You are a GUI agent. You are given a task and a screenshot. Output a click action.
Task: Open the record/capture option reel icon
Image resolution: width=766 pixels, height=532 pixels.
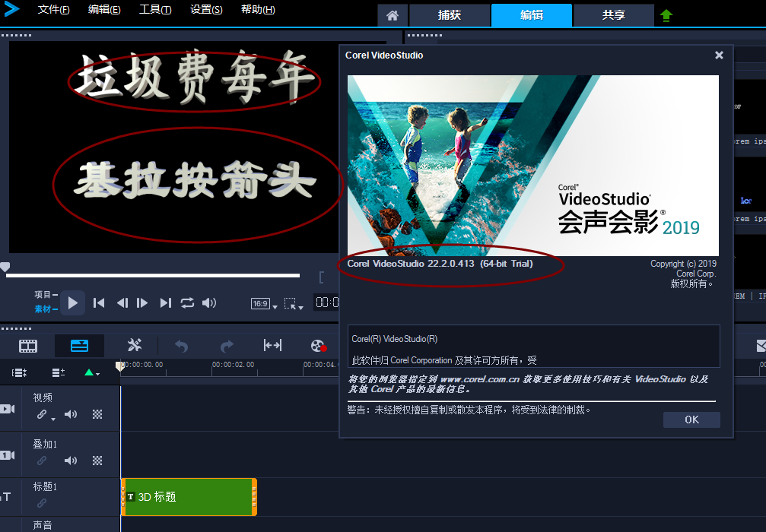click(x=319, y=346)
